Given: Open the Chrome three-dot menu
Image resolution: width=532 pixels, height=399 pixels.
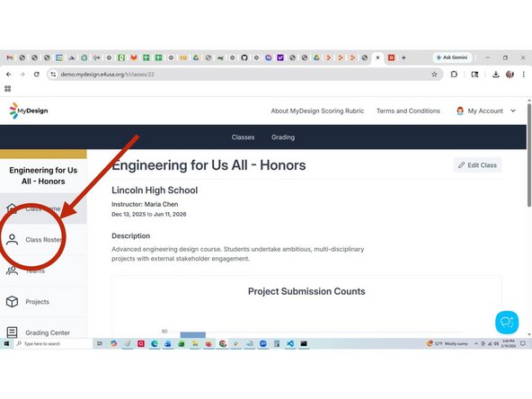Looking at the screenshot, I should point(524,75).
